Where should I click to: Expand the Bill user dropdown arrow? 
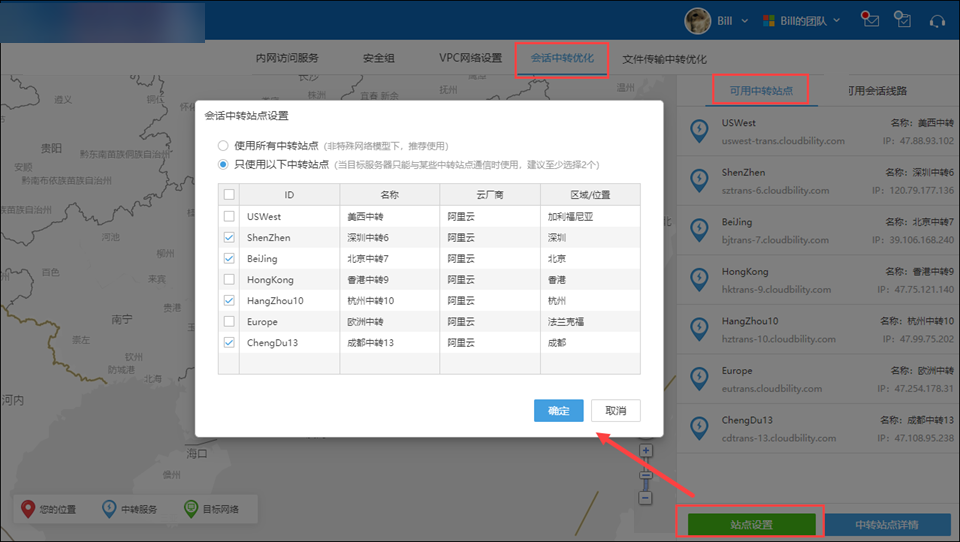click(x=746, y=20)
